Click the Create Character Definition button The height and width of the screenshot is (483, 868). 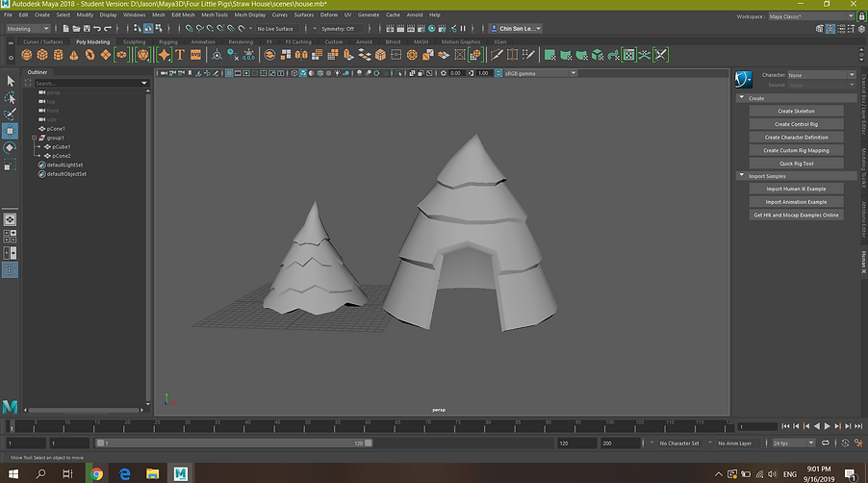[796, 138]
